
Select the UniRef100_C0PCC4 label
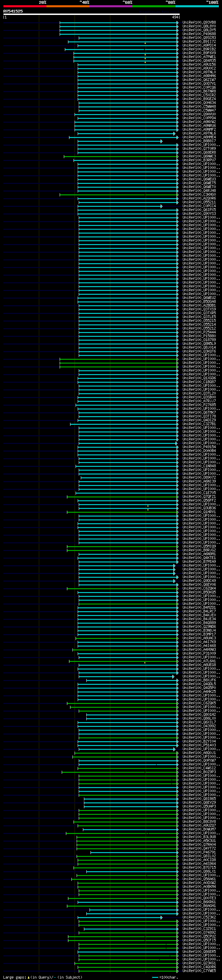199,206
